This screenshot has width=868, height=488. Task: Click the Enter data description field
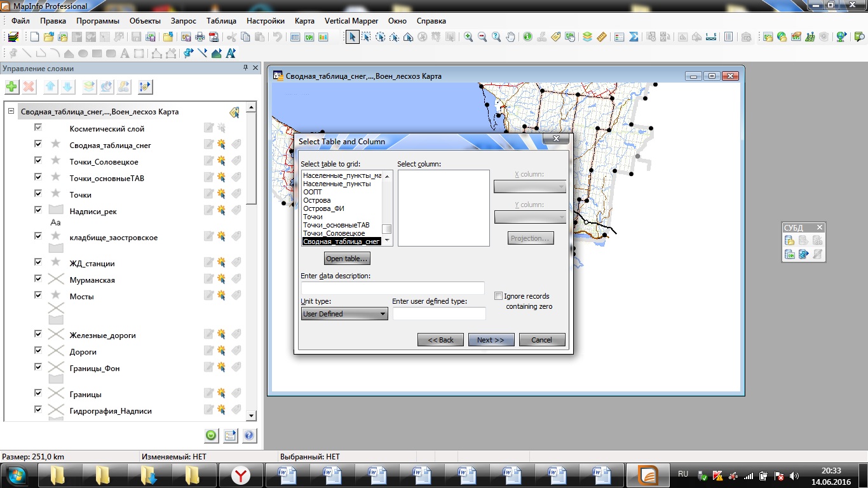point(393,288)
